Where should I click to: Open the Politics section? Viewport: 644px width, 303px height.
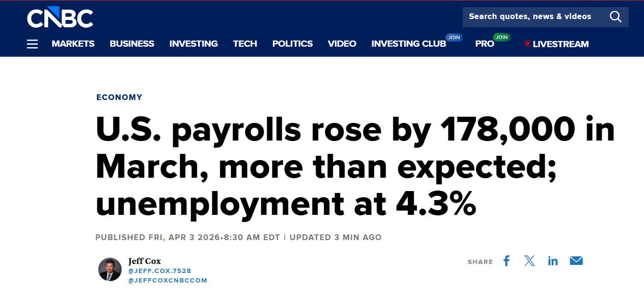pyautogui.click(x=292, y=44)
